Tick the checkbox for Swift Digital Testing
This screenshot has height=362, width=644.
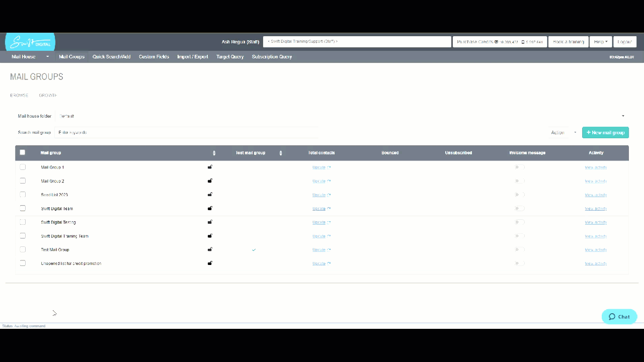23,222
